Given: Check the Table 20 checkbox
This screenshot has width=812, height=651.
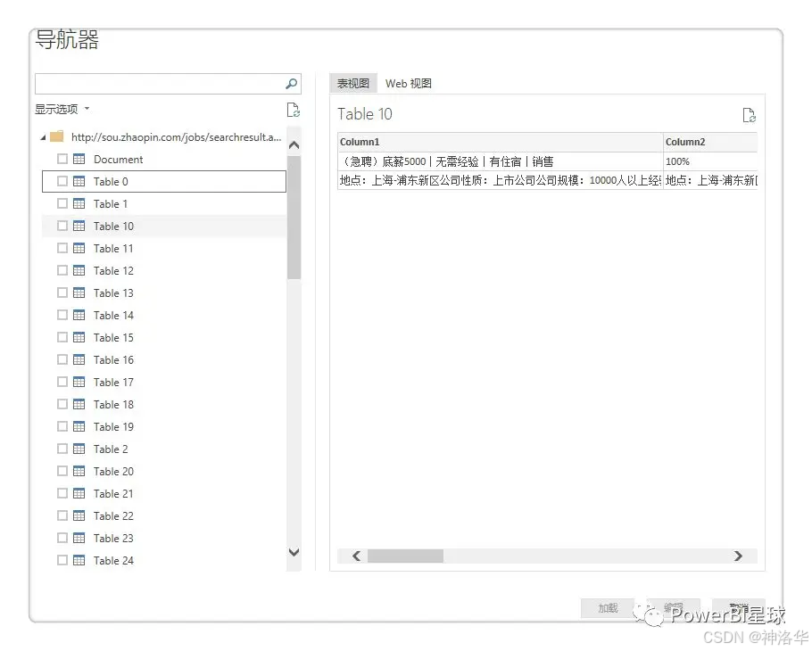Looking at the screenshot, I should [x=62, y=470].
